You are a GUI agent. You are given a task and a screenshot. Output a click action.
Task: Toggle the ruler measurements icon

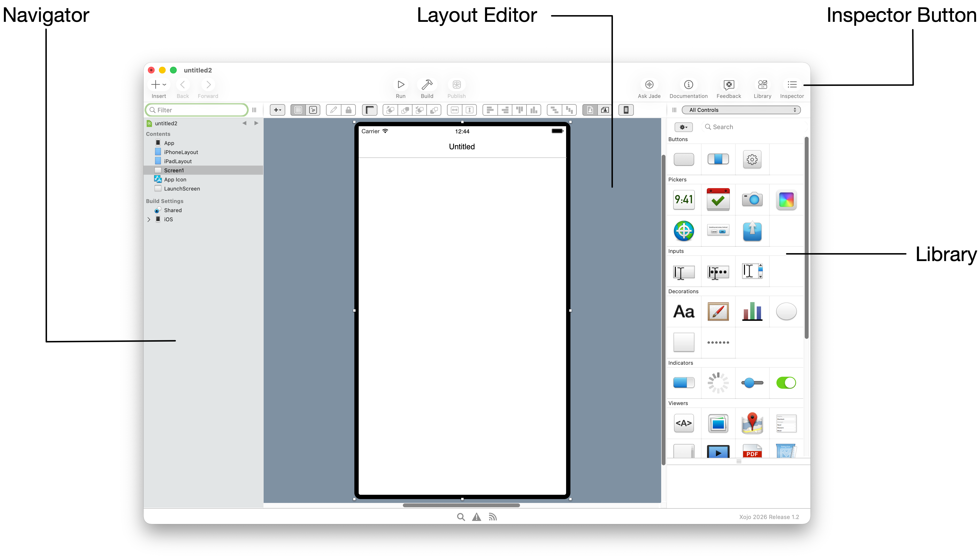click(x=369, y=110)
